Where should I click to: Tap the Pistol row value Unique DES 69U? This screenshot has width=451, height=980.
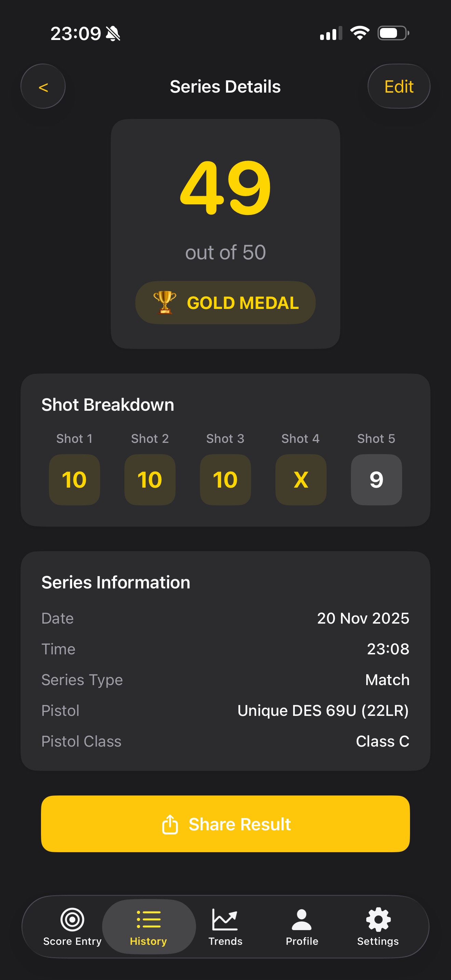[x=323, y=710]
